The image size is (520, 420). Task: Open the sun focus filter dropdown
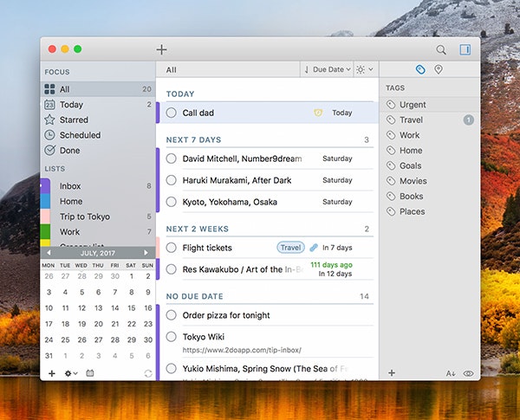pos(365,69)
